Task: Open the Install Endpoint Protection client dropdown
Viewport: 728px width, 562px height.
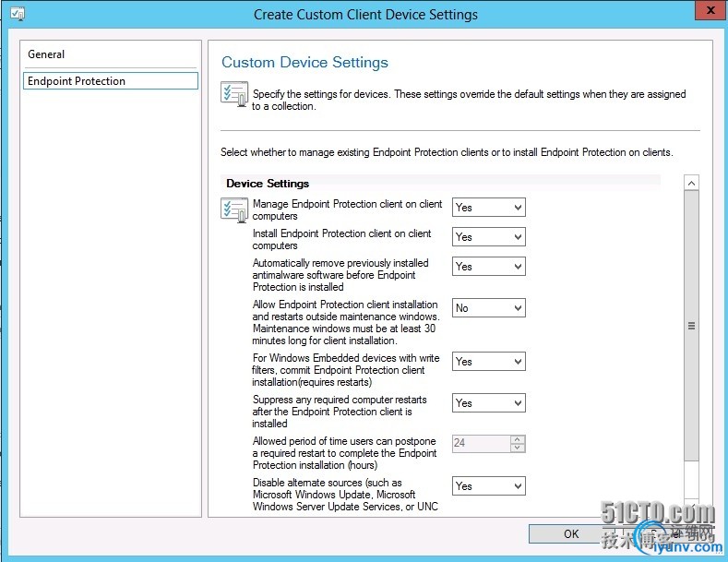Action: coord(488,237)
